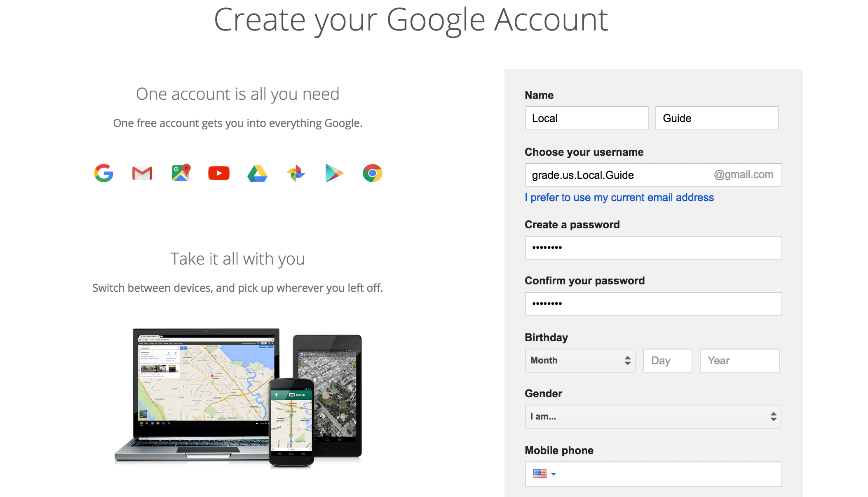
Task: Click the 'Take it all with you' heading
Action: [x=238, y=259]
